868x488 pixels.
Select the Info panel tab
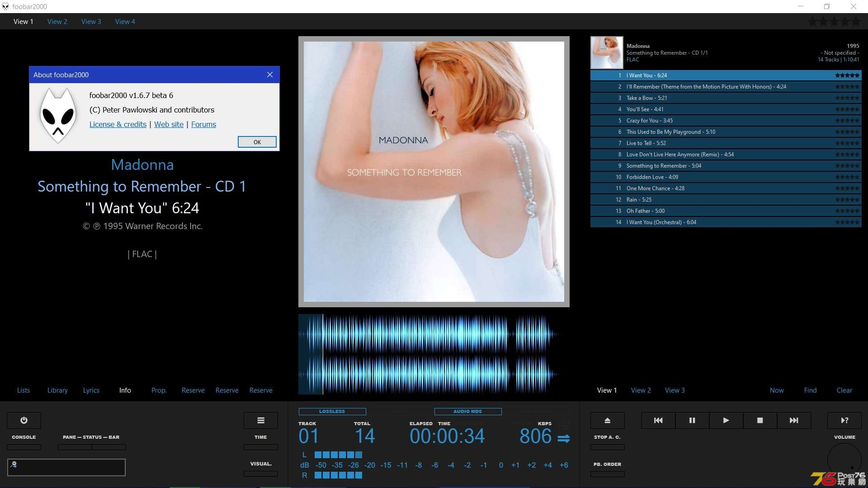(125, 390)
